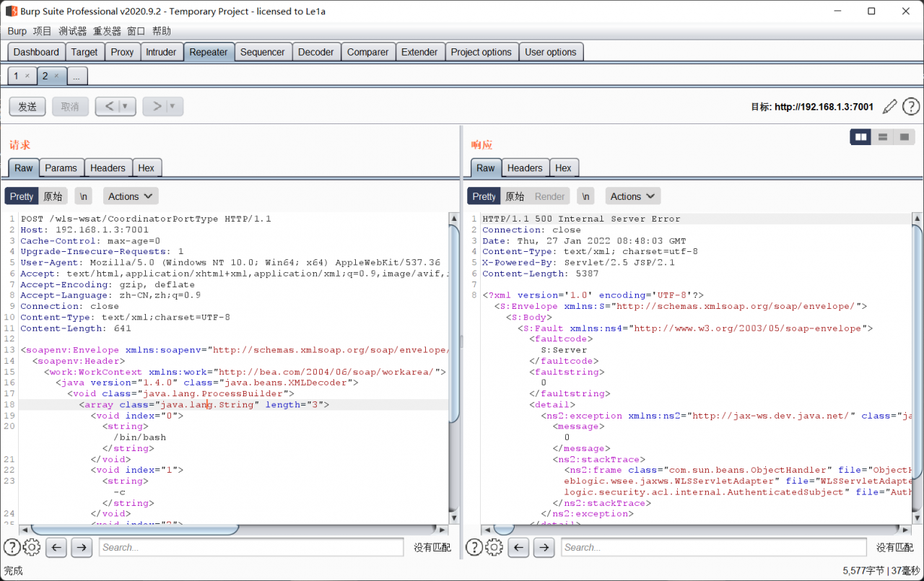Screen dimensions: 924x581
Task: Open the 项目 menu
Action: 43,31
